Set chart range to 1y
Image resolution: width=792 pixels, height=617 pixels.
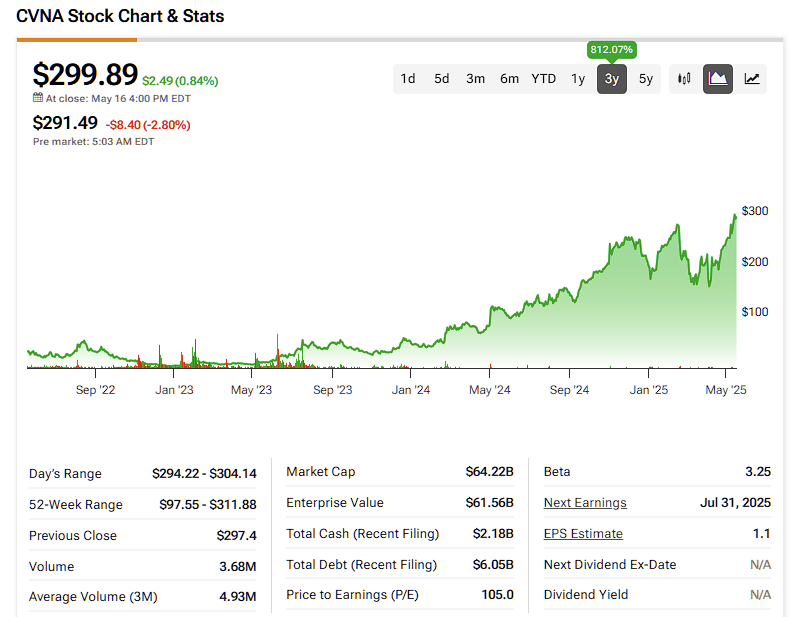click(578, 79)
